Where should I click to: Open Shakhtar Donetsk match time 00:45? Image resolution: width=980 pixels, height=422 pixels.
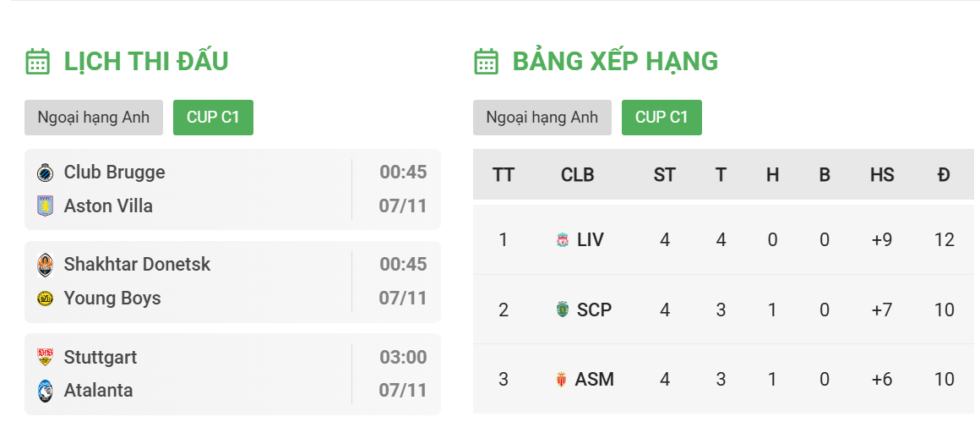[403, 265]
